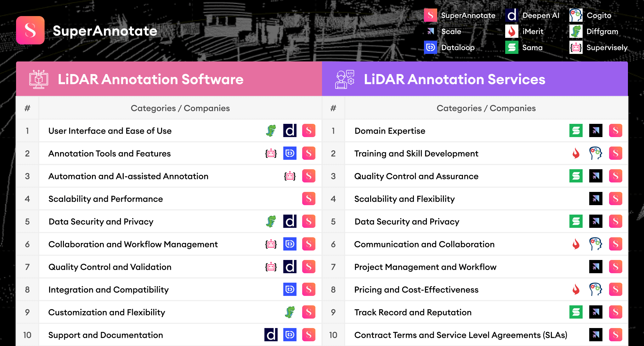
Task: Click the Training and Skill Development category
Action: [416, 153]
